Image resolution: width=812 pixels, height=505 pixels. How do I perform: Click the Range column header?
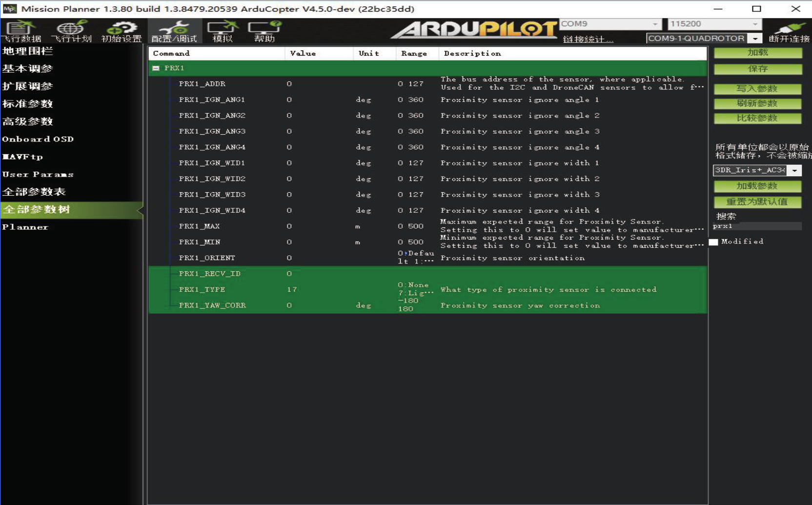(418, 54)
